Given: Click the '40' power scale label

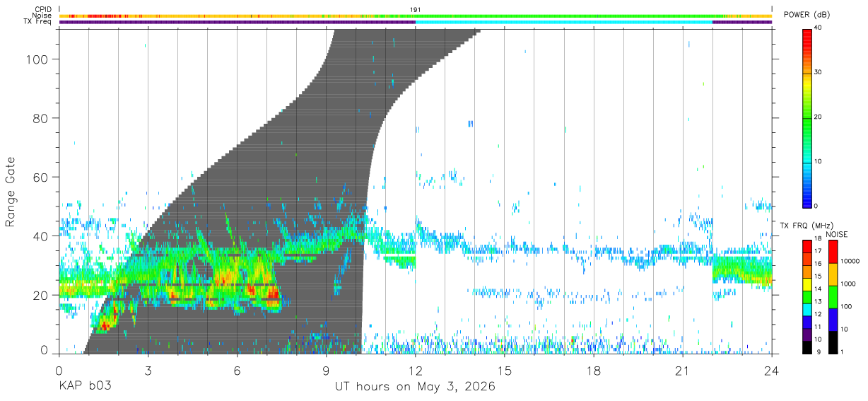Looking at the screenshot, I should (x=819, y=28).
